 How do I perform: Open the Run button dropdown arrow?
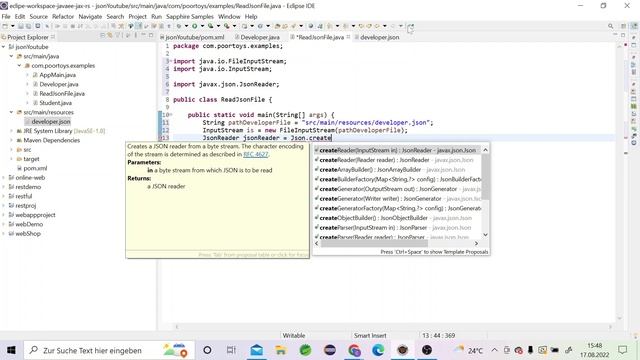coord(202,26)
